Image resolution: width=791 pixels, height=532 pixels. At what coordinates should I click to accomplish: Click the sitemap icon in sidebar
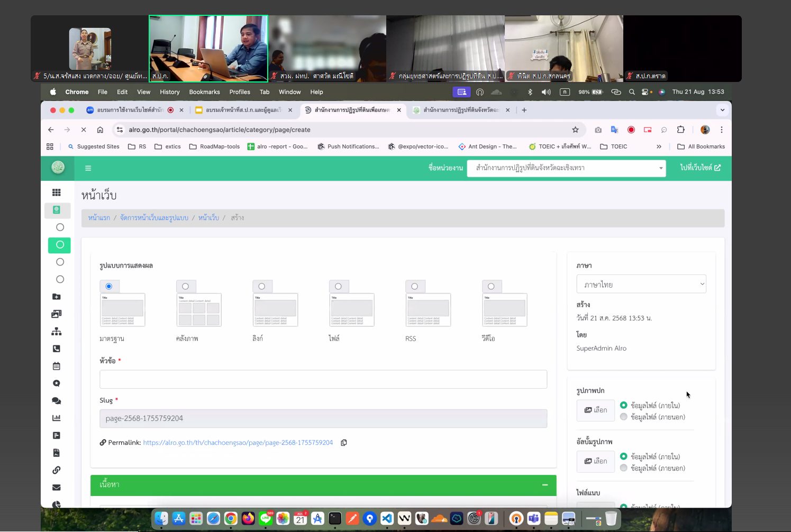[x=57, y=332]
